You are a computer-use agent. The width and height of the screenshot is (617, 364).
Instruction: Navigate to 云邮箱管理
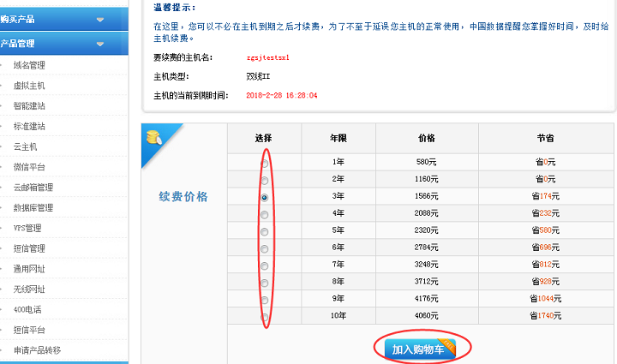coord(33,188)
